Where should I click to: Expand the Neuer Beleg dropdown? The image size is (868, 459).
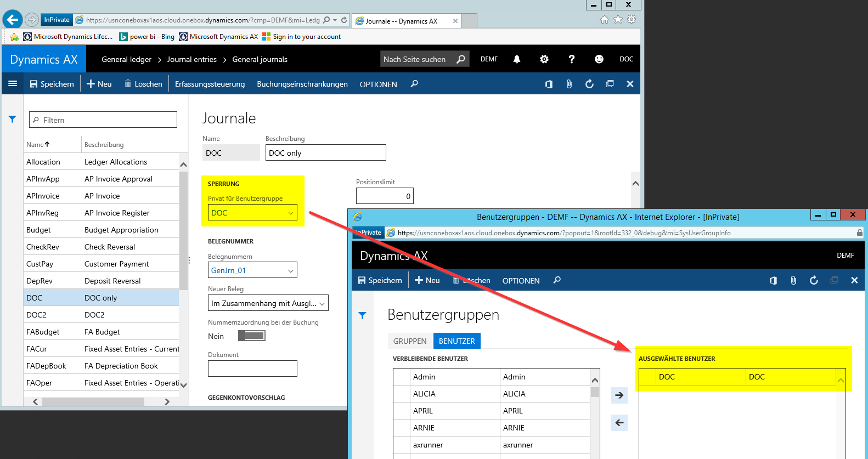click(x=322, y=303)
